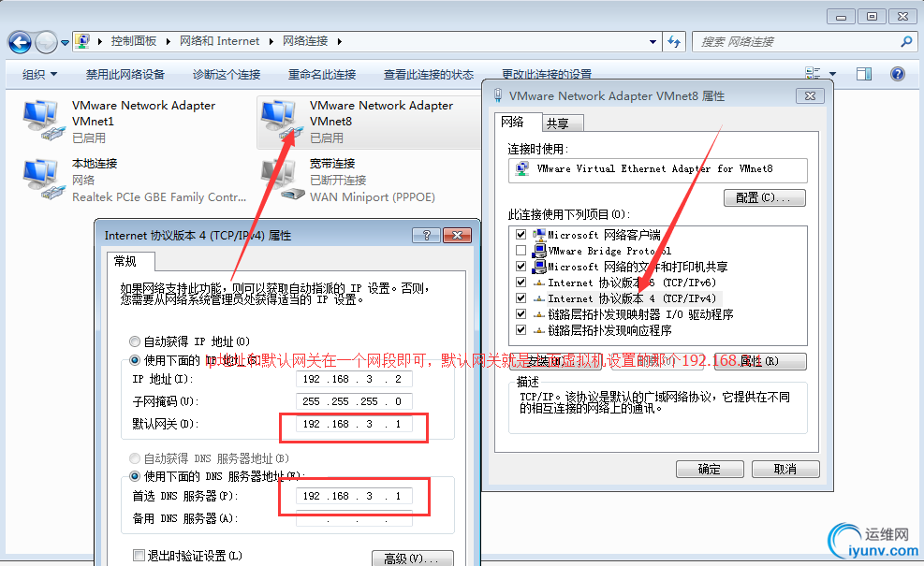The height and width of the screenshot is (566, 924).
Task: Select 网络连接 breadcrumb
Action: click(x=305, y=41)
